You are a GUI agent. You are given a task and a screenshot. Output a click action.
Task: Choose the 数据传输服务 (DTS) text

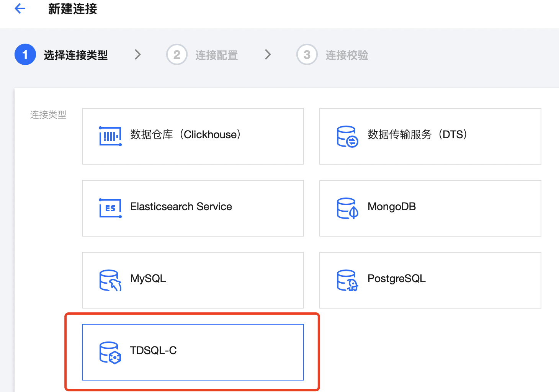[x=417, y=135]
